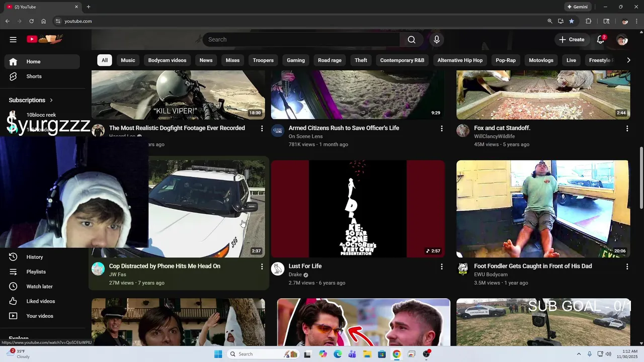
Task: Open options for Foot Fondler video
Action: [x=627, y=266]
